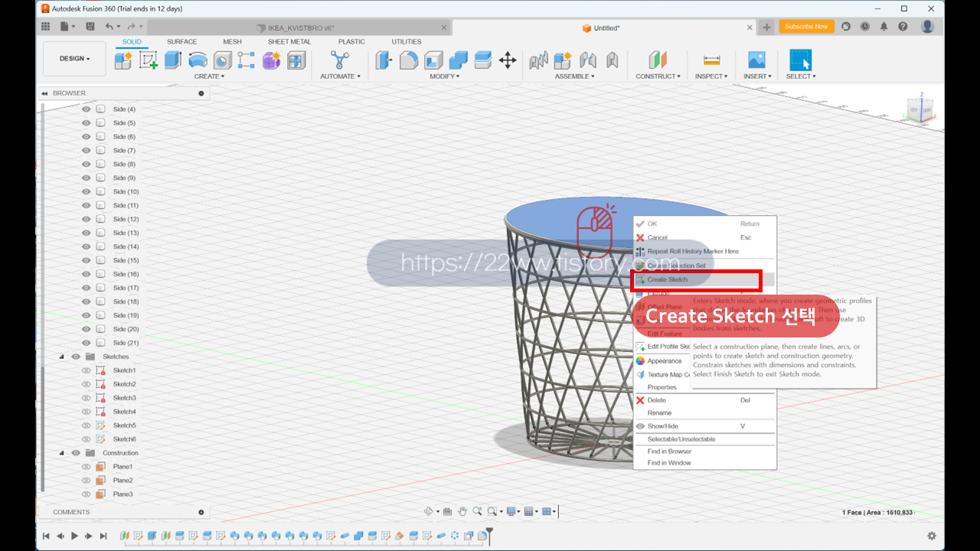Choose Find in Browser menu entry
Image resolution: width=980 pixels, height=551 pixels.
pyautogui.click(x=705, y=452)
